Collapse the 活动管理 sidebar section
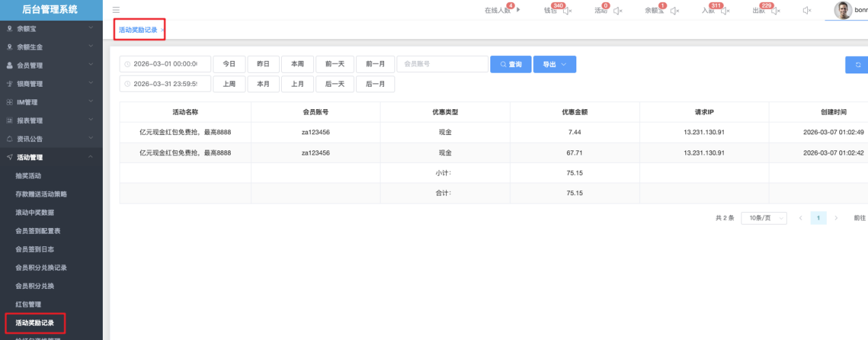868x340 pixels. tap(51, 157)
